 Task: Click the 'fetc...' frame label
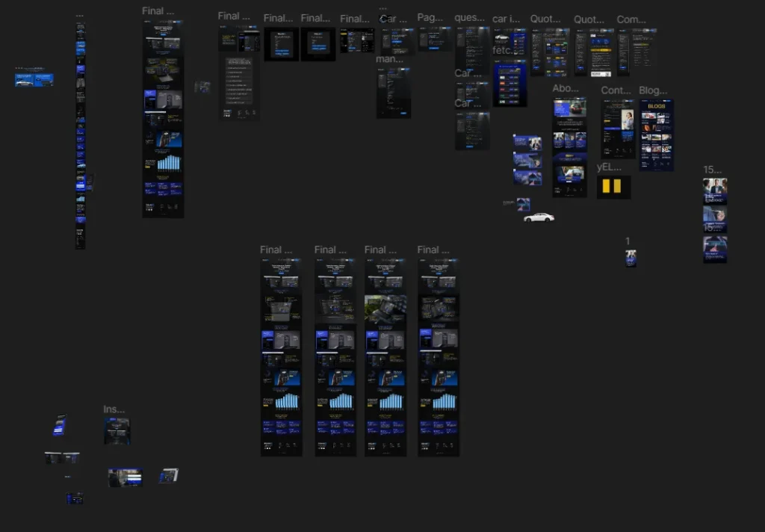click(503, 50)
